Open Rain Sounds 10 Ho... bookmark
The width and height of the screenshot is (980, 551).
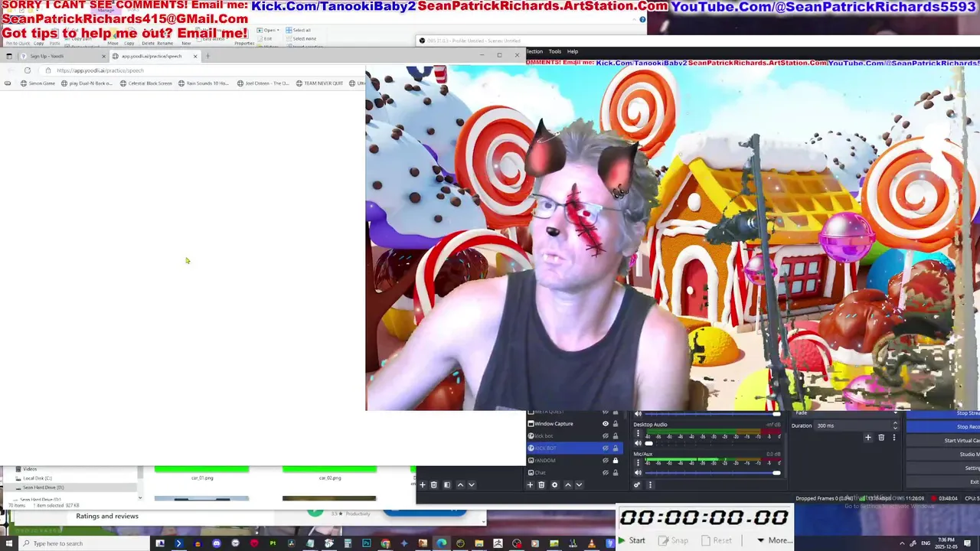[204, 83]
